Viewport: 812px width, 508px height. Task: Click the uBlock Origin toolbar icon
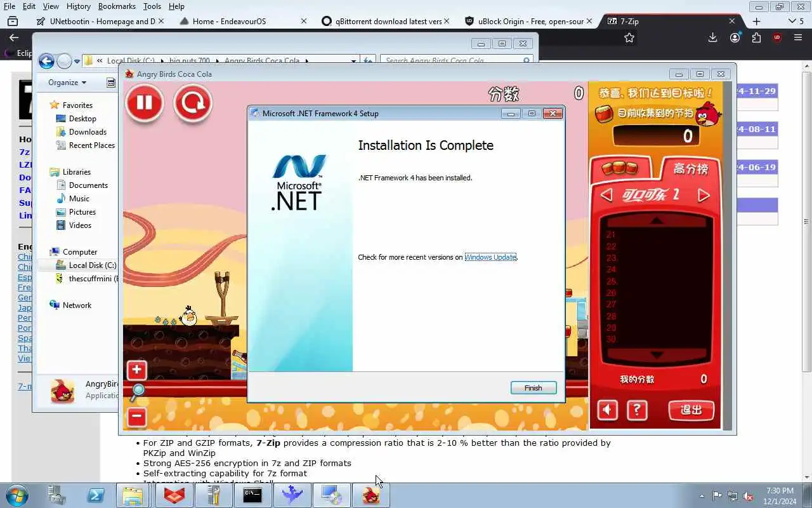pos(777,38)
